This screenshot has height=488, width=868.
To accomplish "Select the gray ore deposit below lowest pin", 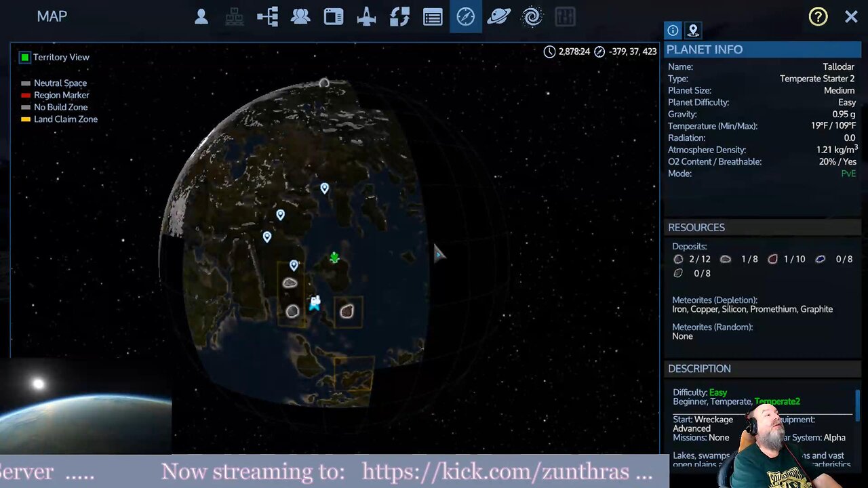I will (x=290, y=283).
